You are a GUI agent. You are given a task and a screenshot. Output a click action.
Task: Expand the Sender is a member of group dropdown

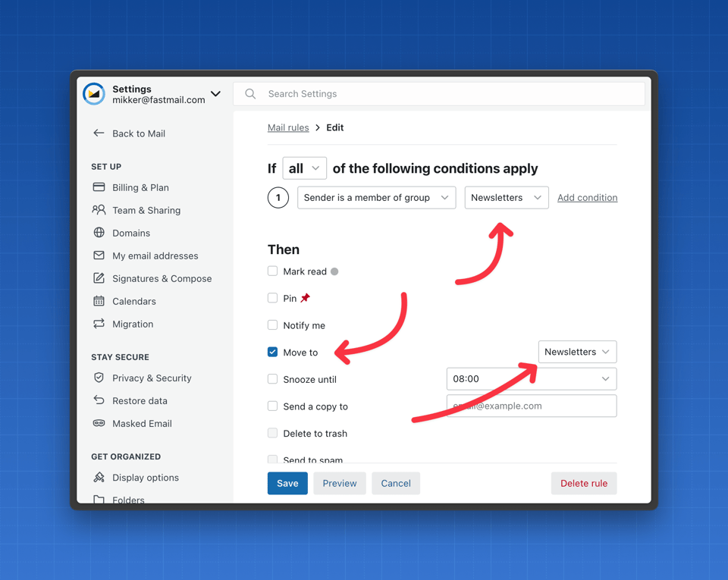point(376,198)
